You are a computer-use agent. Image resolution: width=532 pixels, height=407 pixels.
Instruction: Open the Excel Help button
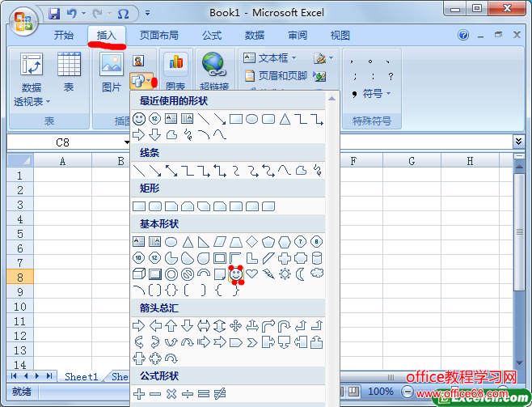pos(463,35)
